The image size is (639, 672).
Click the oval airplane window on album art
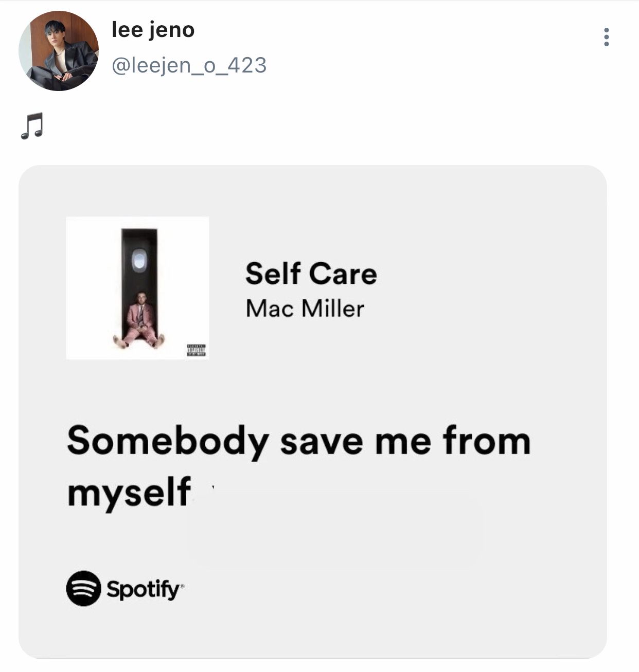[x=139, y=260]
